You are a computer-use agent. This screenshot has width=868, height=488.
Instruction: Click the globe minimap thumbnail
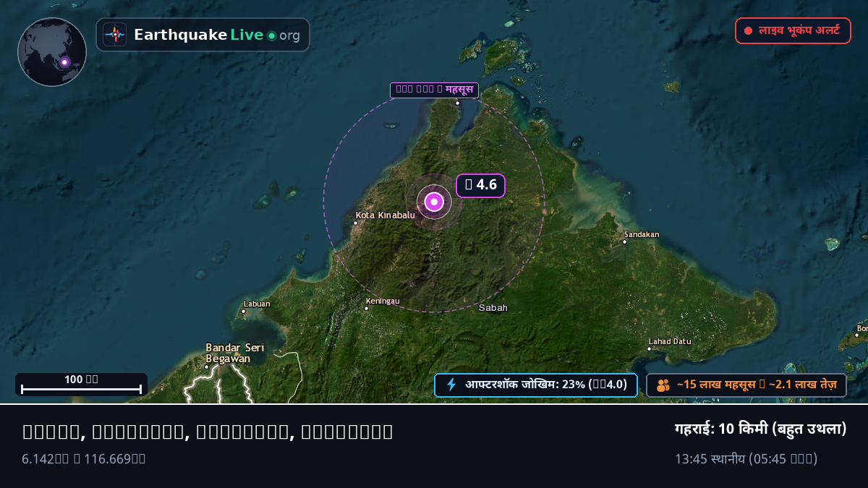(52, 52)
